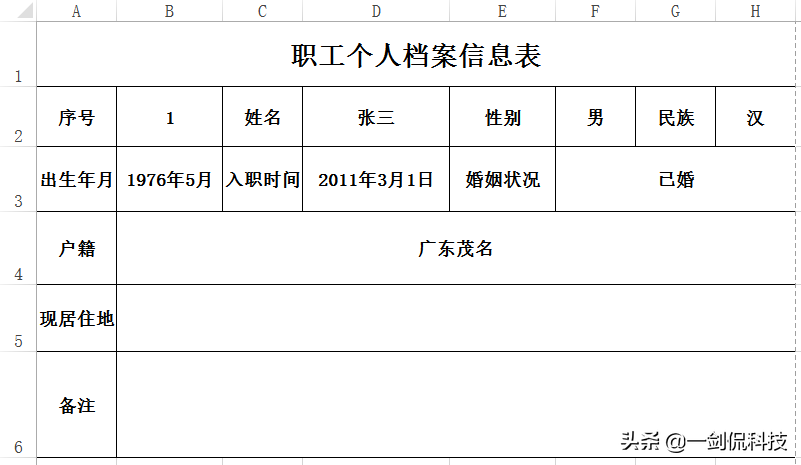The image size is (801, 465).
Task: Select column E header
Action: tap(503, 11)
